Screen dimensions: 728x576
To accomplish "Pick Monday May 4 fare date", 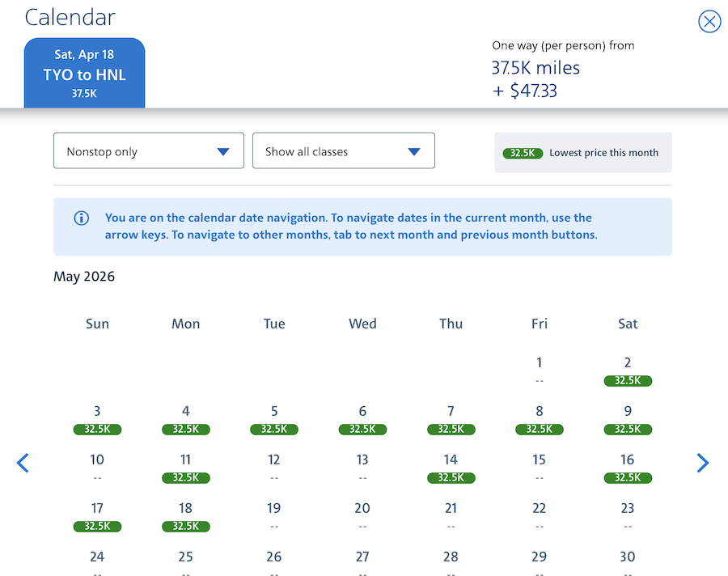I will [x=185, y=419].
